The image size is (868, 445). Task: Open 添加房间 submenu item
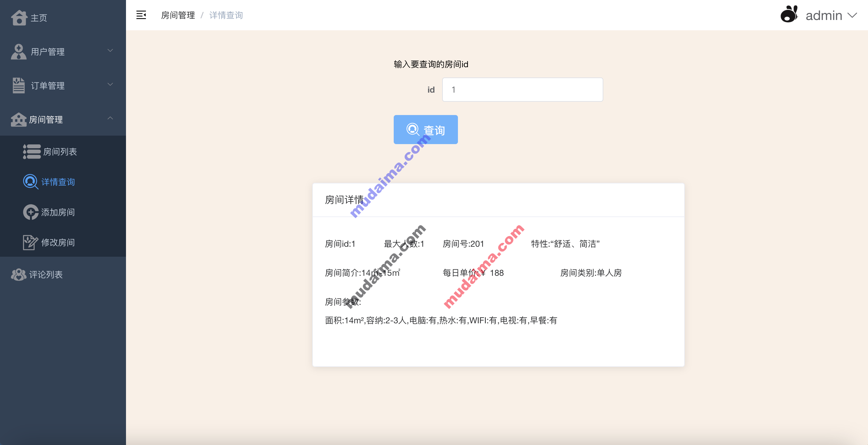(63, 212)
